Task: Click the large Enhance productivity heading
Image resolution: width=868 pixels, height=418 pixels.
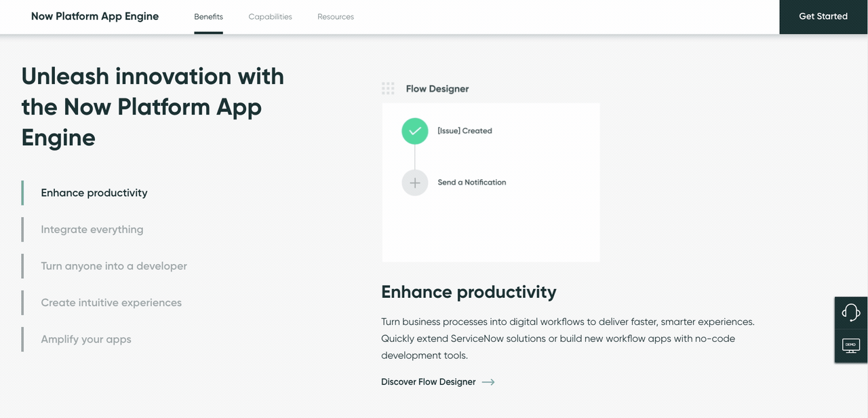Action: [469, 292]
